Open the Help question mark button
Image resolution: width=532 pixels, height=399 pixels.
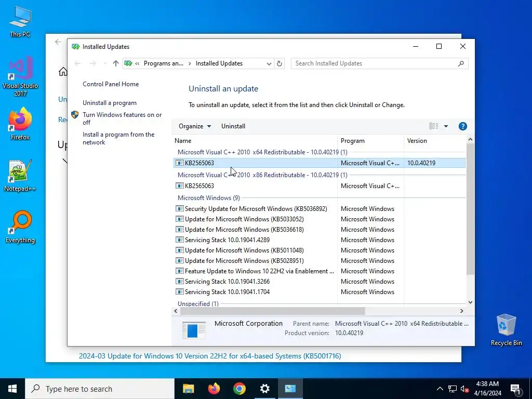(x=462, y=126)
